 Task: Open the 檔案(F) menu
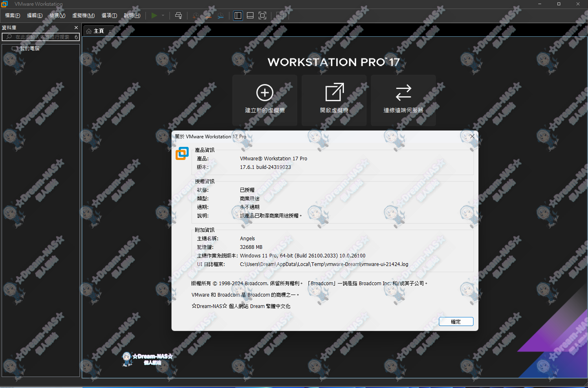pos(13,16)
